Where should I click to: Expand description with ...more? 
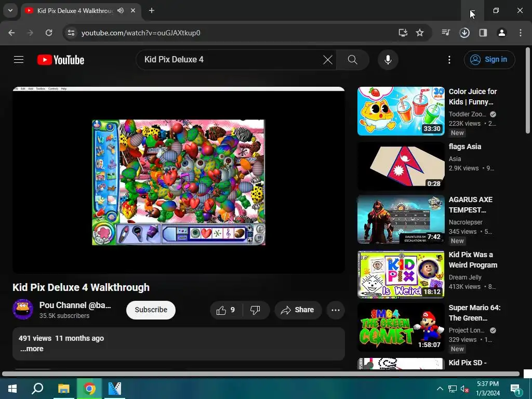(32, 349)
